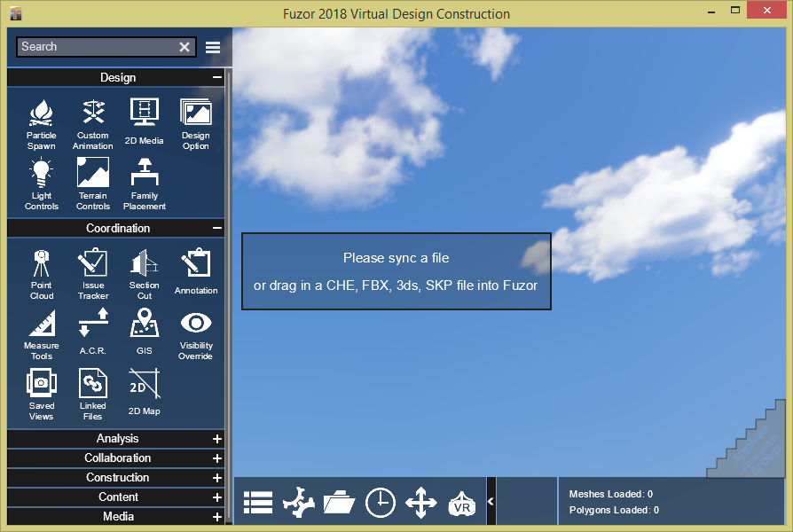Open the Particle Spawn tool
The image size is (793, 532).
[x=41, y=124]
